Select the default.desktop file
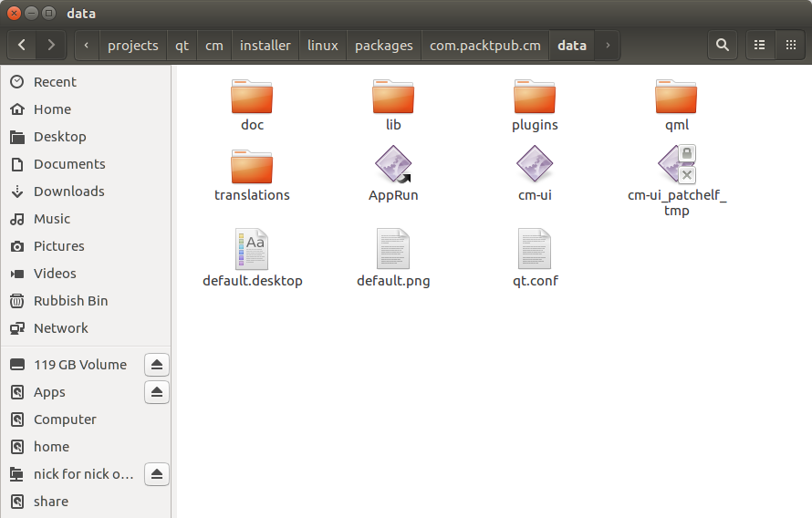The height and width of the screenshot is (518, 812). (x=252, y=250)
